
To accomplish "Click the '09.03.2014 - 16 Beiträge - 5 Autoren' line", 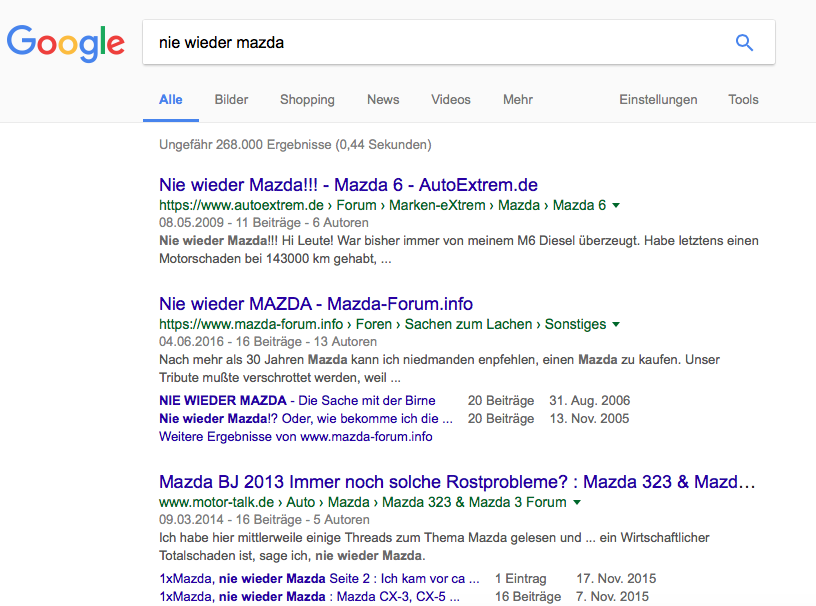I will click(264, 520).
